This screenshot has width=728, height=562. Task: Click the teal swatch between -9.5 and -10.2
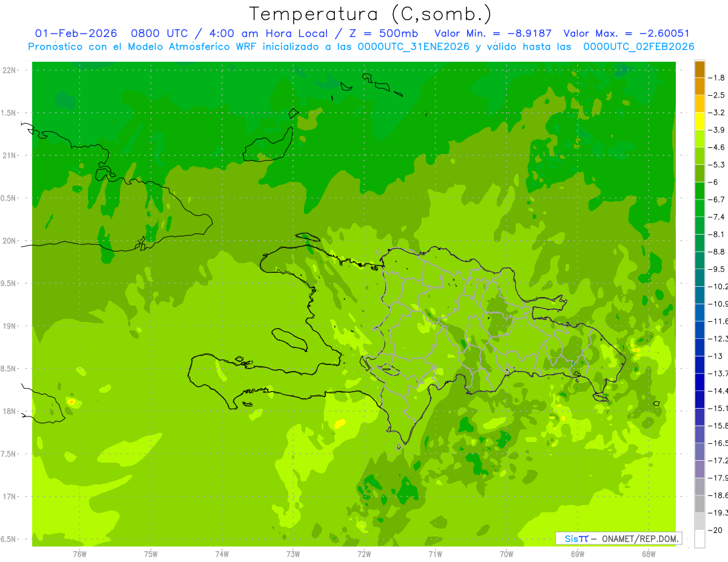click(699, 278)
